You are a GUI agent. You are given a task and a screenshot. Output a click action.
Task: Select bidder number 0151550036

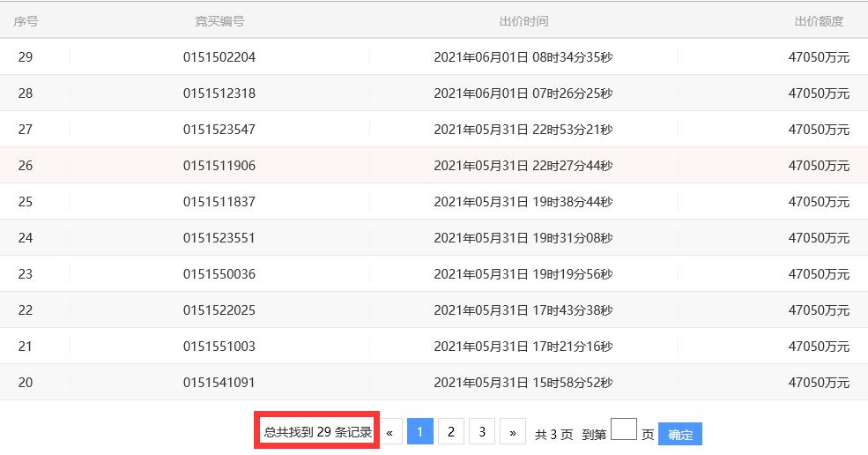tap(219, 273)
